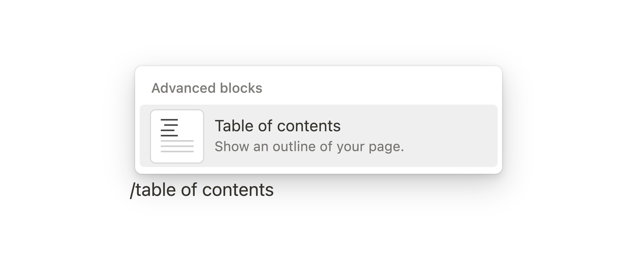Click blank popup area beside Advanced blocks
The height and width of the screenshot is (269, 644).
pos(375,88)
